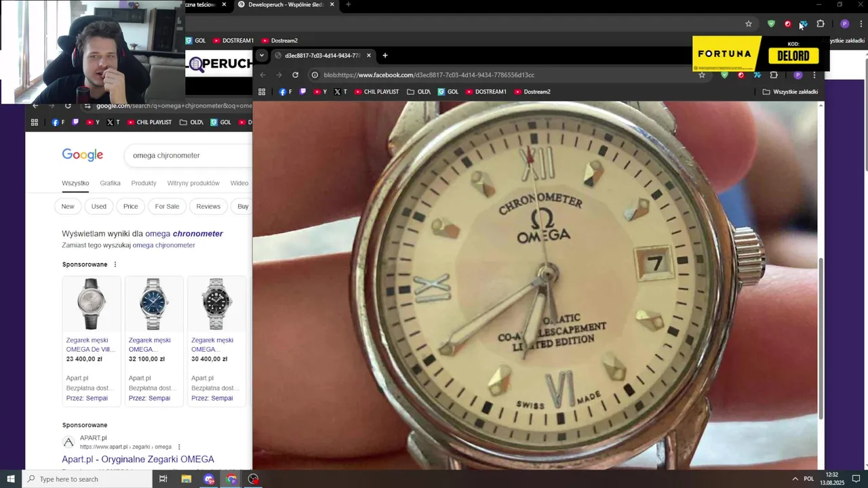Click the omega chjronometer search box
Viewport: 868px width, 488px height.
189,155
